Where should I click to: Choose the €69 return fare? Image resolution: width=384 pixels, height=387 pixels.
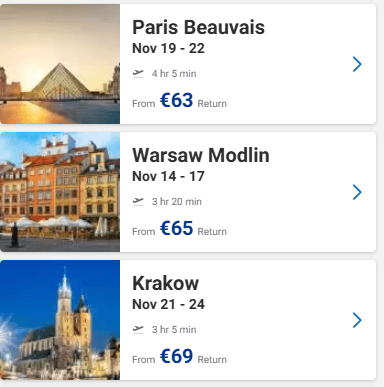click(176, 356)
